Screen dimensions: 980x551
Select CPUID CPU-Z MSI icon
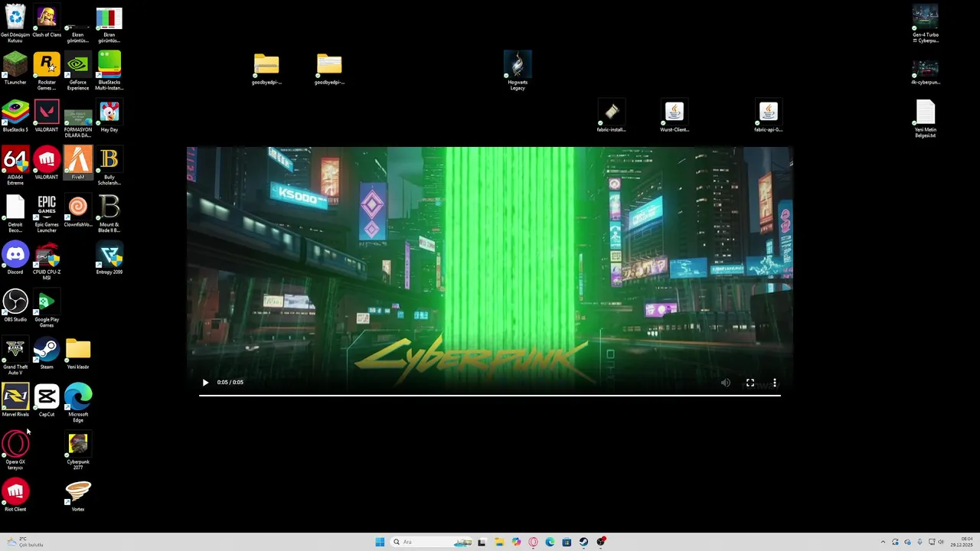coord(47,261)
